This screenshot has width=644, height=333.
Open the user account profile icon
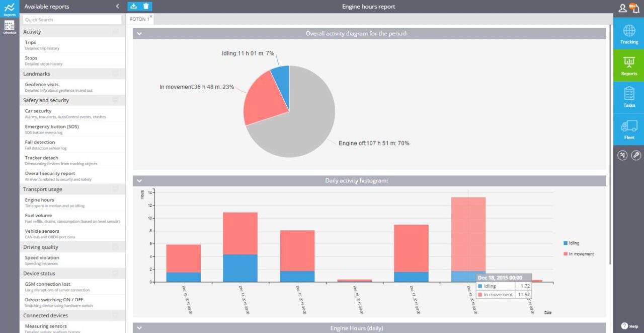623,8
